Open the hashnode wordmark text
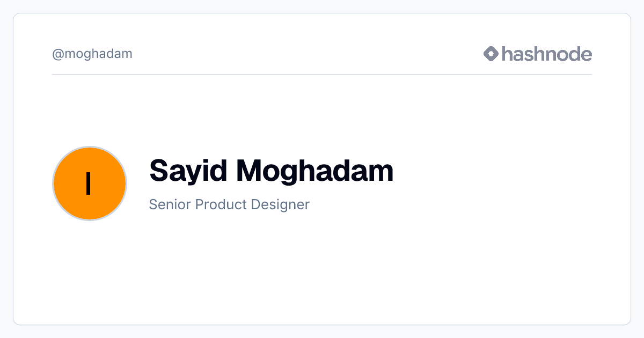Image resolution: width=644 pixels, height=338 pixels. point(547,54)
